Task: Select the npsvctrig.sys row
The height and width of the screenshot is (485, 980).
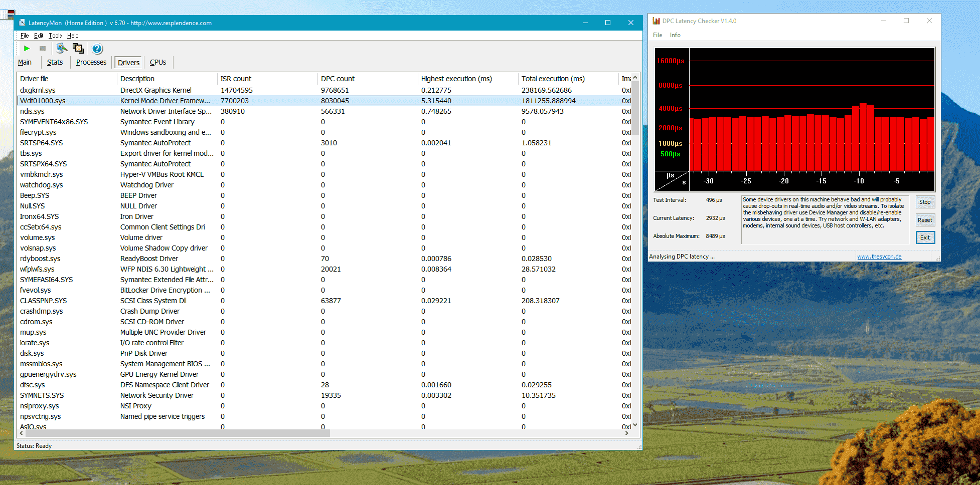Action: (x=324, y=416)
